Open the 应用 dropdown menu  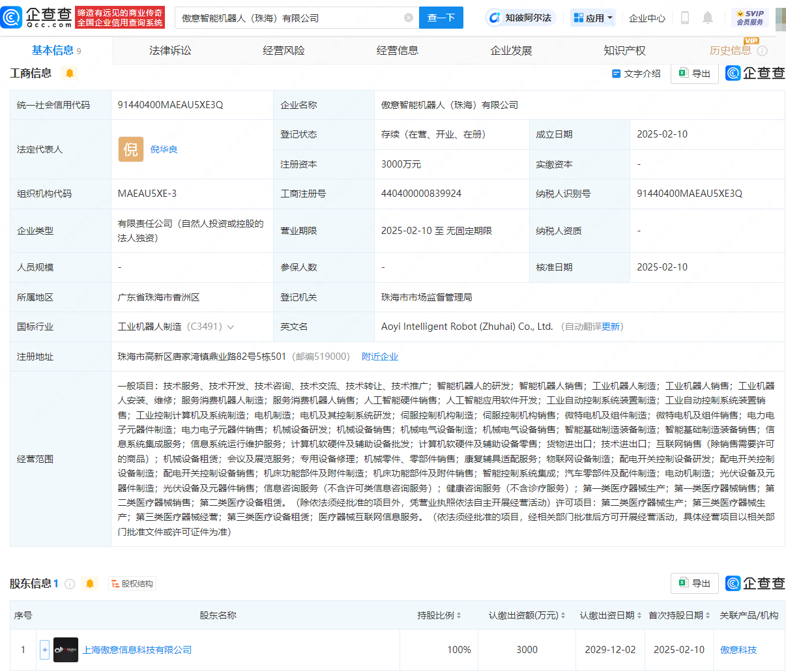click(x=592, y=18)
